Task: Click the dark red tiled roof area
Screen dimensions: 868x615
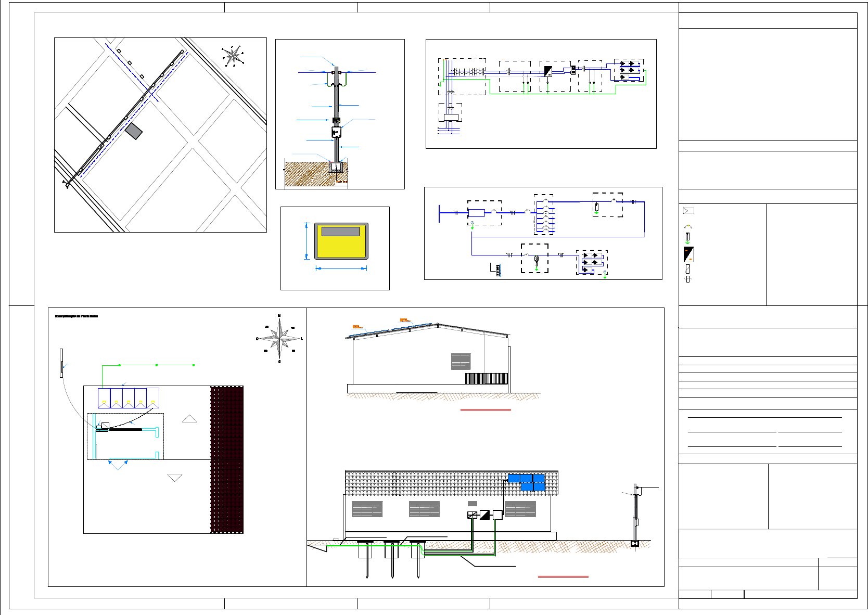Action: pos(227,459)
